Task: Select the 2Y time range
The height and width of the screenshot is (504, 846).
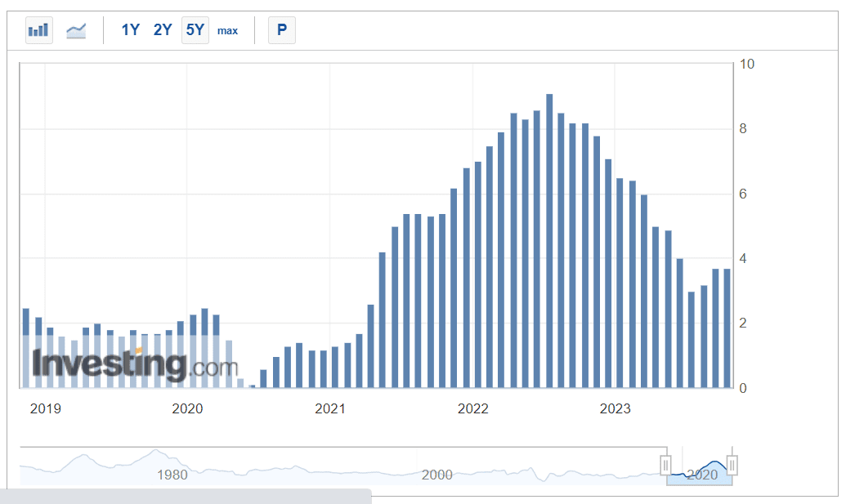Action: tap(163, 30)
